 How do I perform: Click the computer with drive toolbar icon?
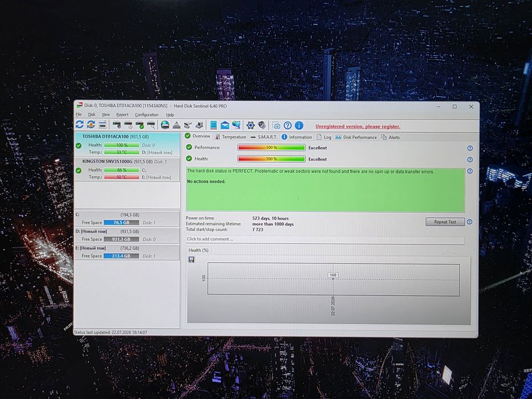(199, 125)
